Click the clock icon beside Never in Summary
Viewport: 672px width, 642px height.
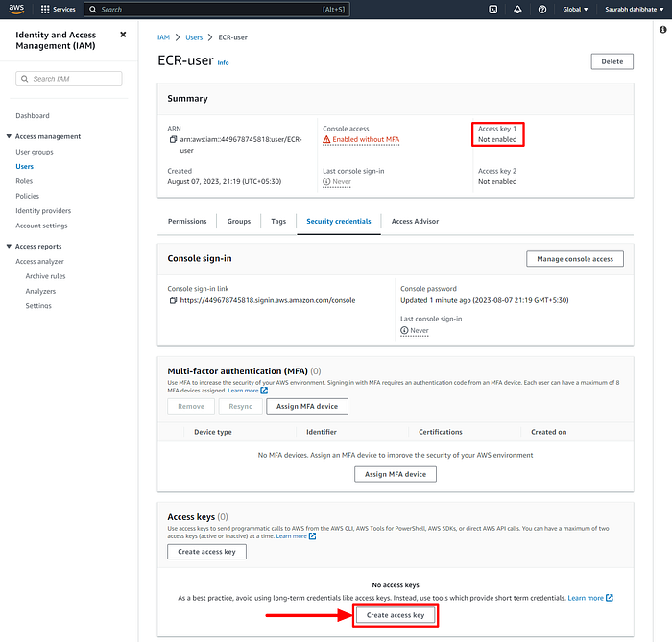326,181
